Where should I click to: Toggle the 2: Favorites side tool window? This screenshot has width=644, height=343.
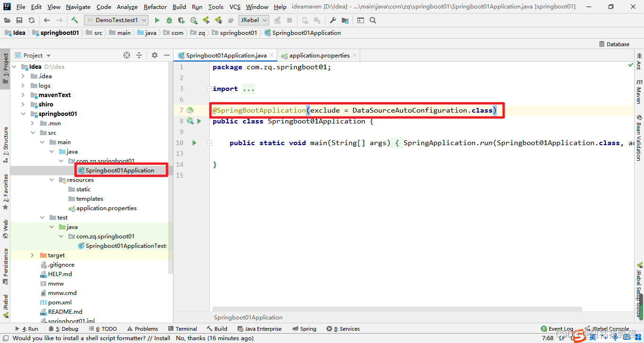pos(6,192)
